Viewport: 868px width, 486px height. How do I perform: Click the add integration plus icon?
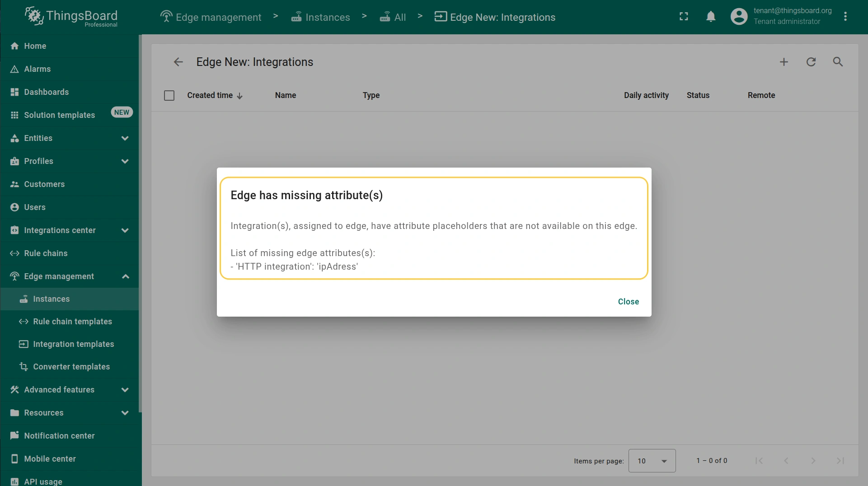tap(784, 62)
